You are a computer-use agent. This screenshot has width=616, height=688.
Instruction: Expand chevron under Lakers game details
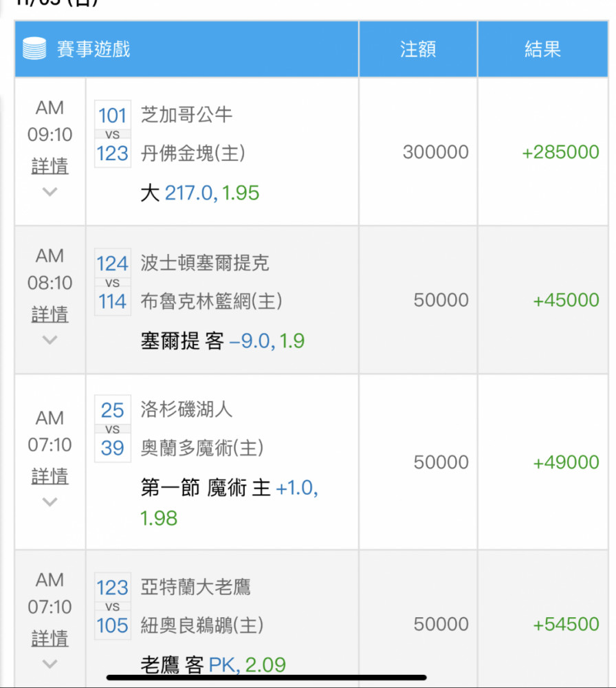click(50, 502)
